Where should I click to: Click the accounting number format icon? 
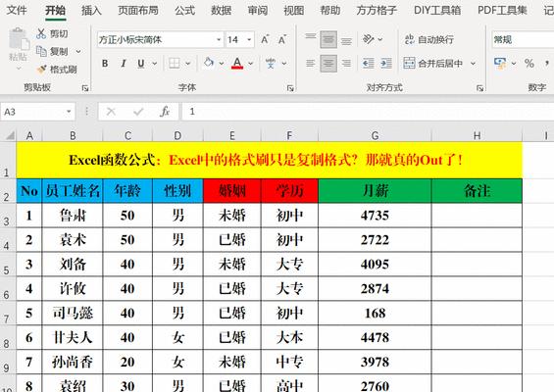[500, 64]
